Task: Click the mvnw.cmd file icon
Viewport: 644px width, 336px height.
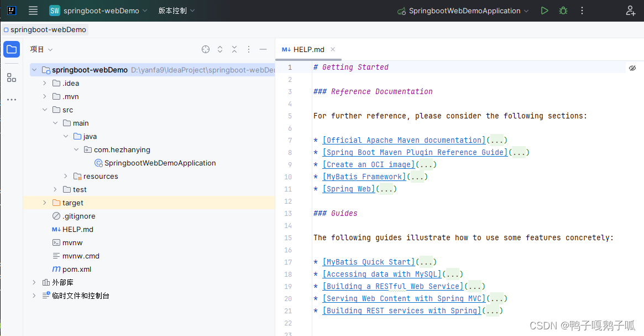Action: pyautogui.click(x=56, y=256)
